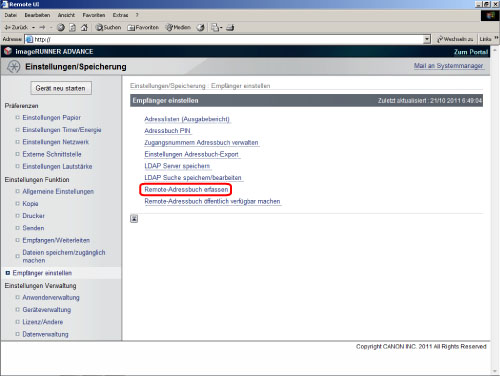The height and width of the screenshot is (376, 500).
Task: Click the browser Back arrow icon
Action: [x=7, y=27]
